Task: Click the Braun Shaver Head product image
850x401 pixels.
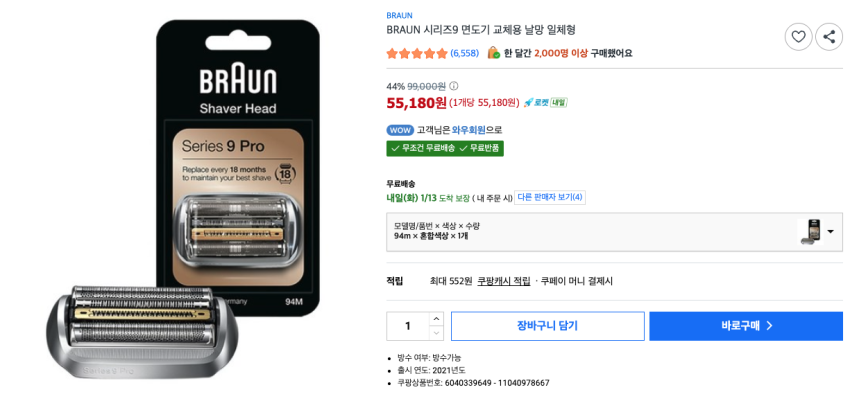Action: (184, 199)
